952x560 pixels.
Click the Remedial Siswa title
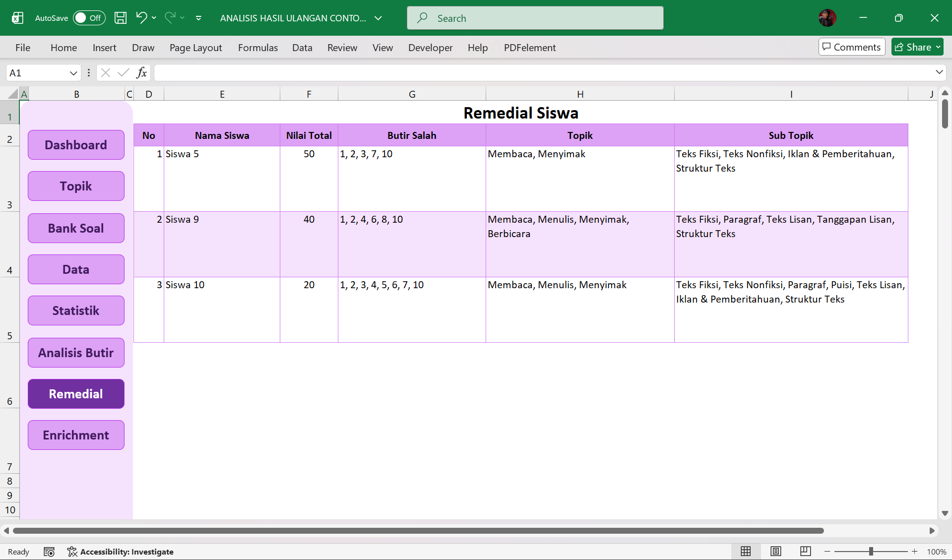click(x=520, y=113)
